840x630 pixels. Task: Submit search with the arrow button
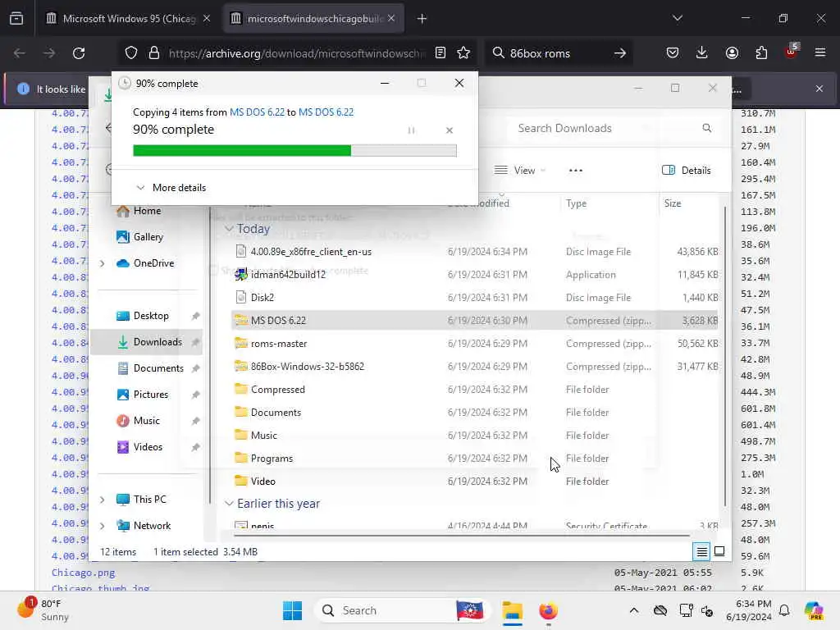(620, 53)
